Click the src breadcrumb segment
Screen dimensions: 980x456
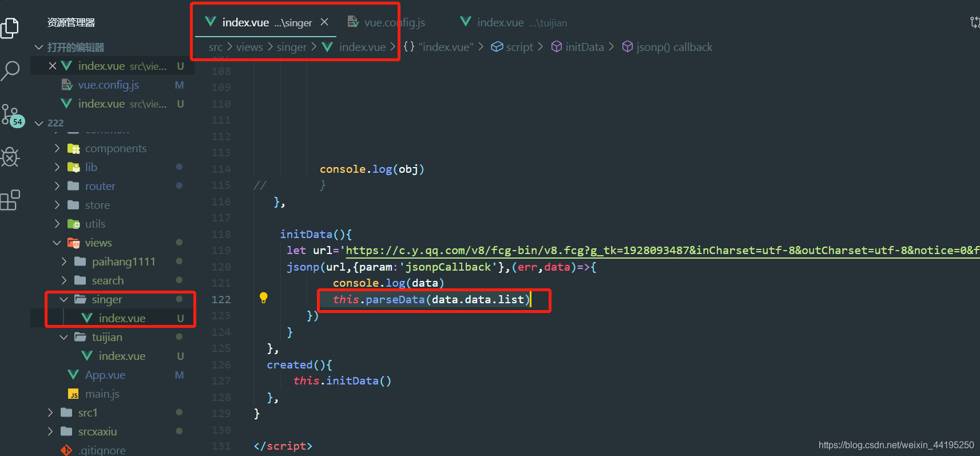(216, 47)
